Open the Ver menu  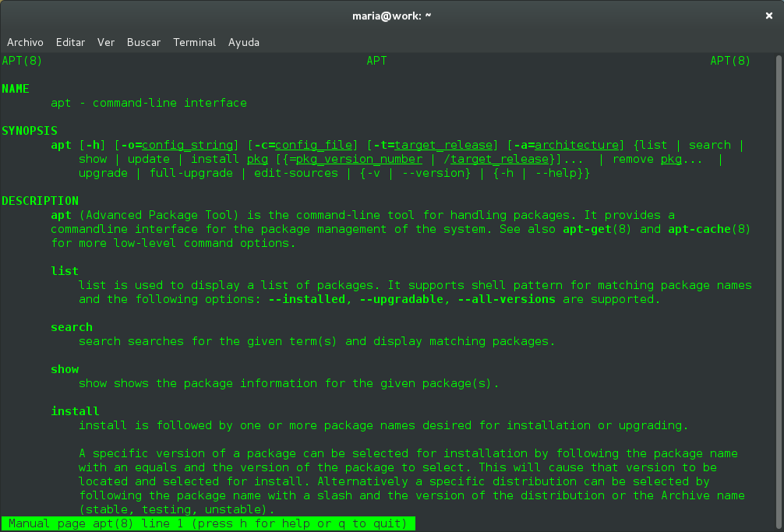106,42
